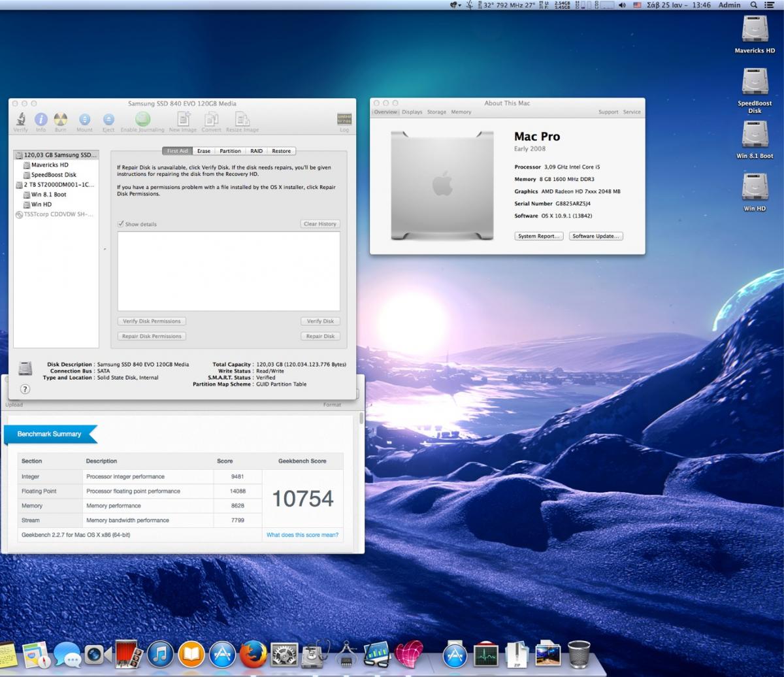Switch to the First Aid tab
This screenshot has width=784, height=677.
(x=178, y=151)
